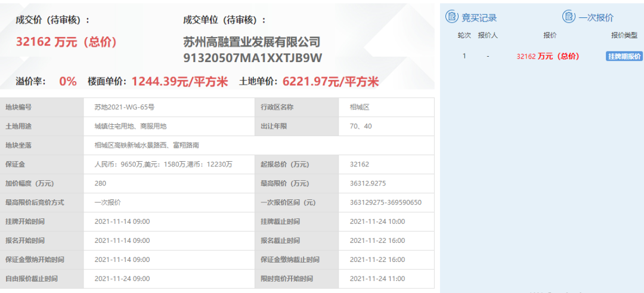Image resolution: width=644 pixels, height=293 pixels.
Task: Click 自由报价截止时间 value 2021-11-24 09:00
Action: [122, 279]
